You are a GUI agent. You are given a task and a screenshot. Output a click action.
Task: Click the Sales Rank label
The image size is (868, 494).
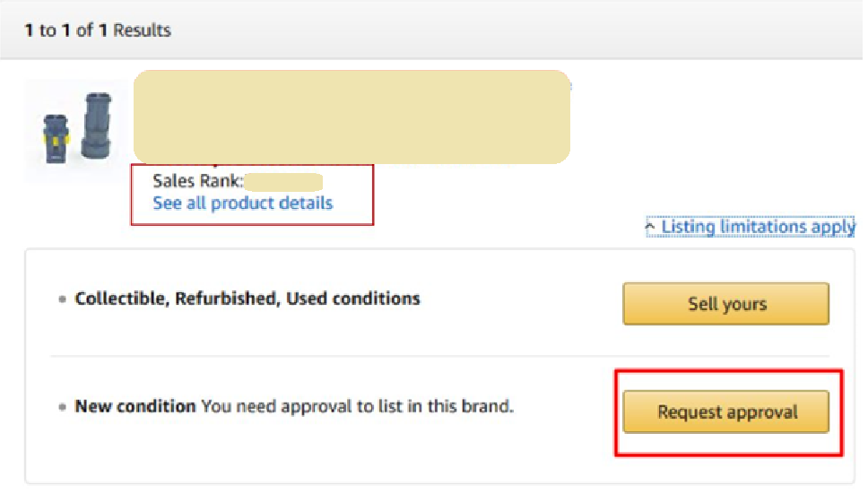(197, 181)
